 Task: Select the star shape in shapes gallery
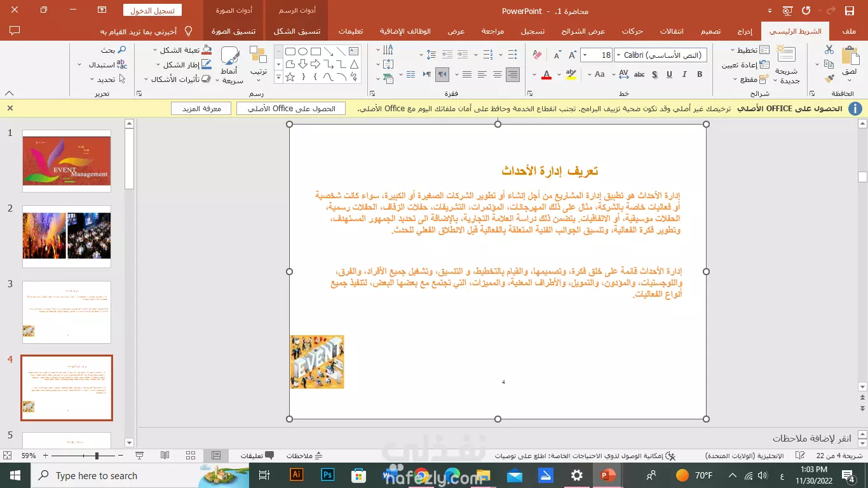click(290, 77)
